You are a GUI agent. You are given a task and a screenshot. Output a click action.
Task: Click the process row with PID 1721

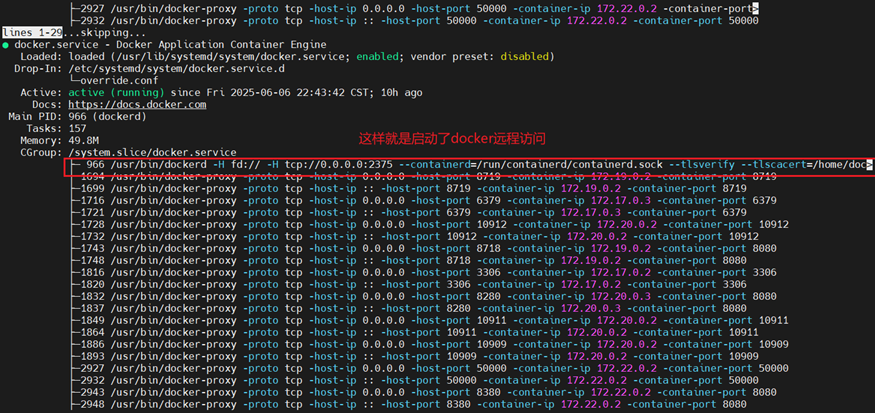410,213
